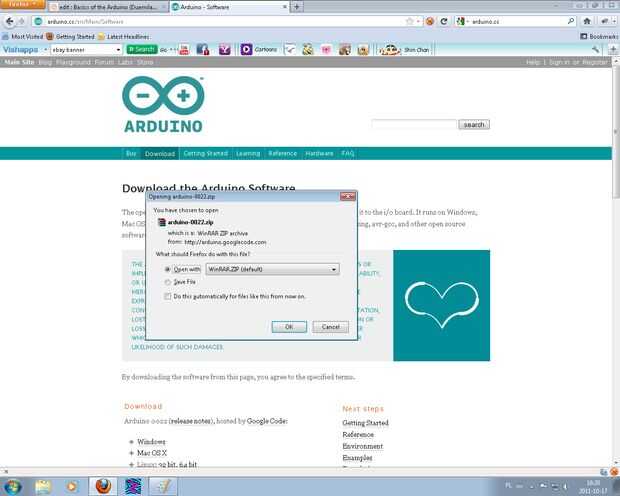Click OK in the Opening arduino-0022.zip dialog

click(x=289, y=327)
